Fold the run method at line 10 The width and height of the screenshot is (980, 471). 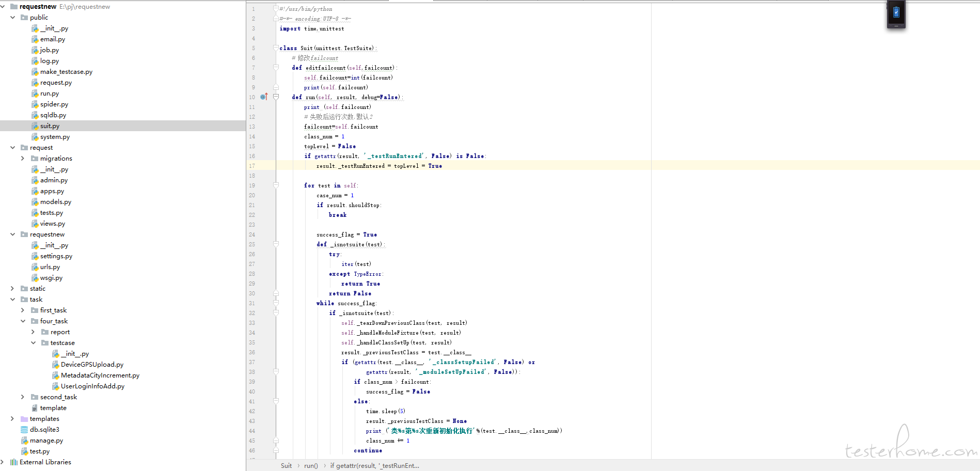coord(276,97)
